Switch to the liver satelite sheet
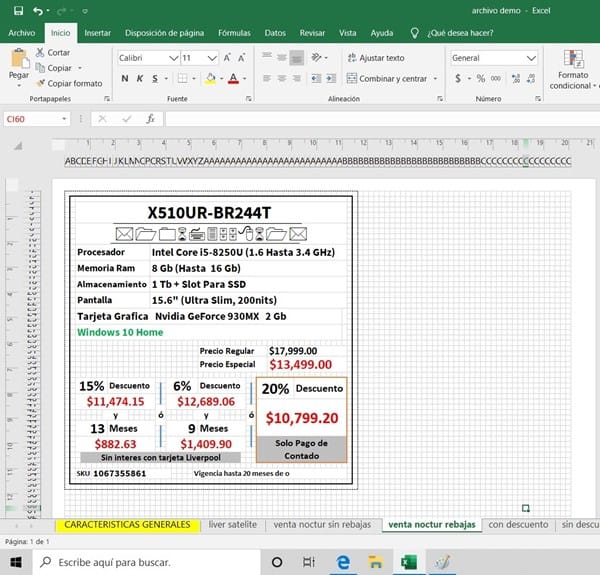 232,524
